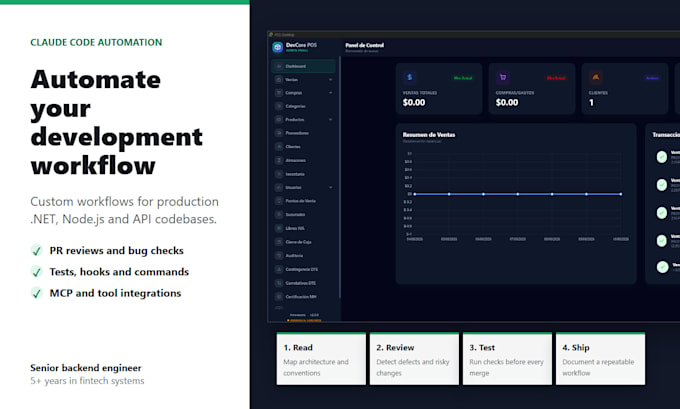680x409 pixels.
Task: Click the Clientes sidebar icon
Action: click(x=279, y=147)
